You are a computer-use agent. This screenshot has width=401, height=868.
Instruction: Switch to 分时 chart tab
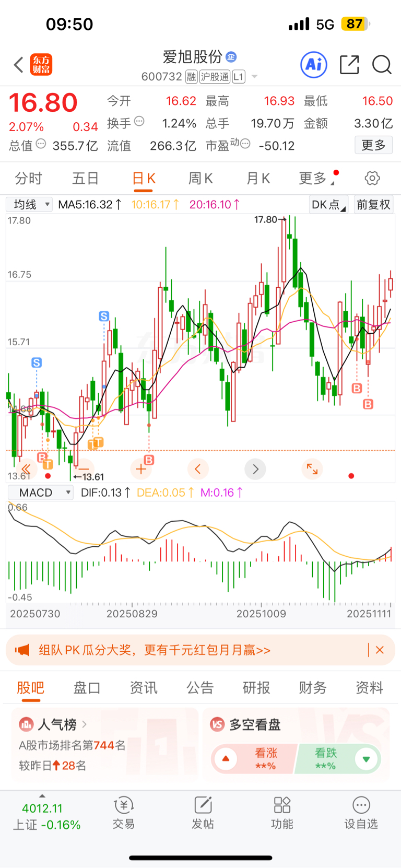[x=28, y=179]
